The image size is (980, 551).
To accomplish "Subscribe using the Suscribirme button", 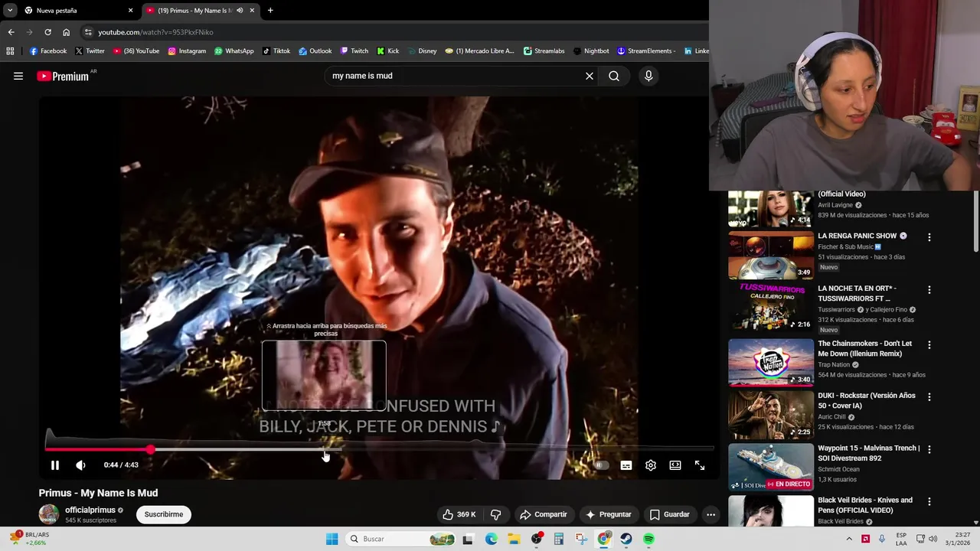I will (x=164, y=514).
